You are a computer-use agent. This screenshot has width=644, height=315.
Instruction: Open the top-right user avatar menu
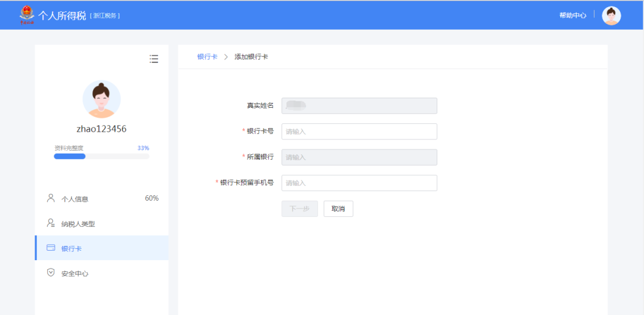(x=611, y=15)
